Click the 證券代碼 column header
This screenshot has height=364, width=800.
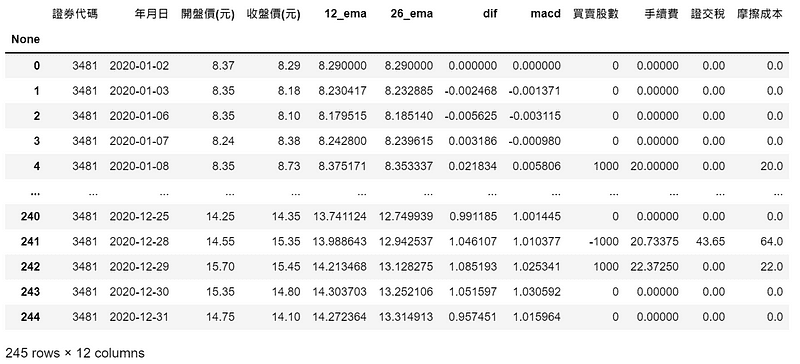75,14
